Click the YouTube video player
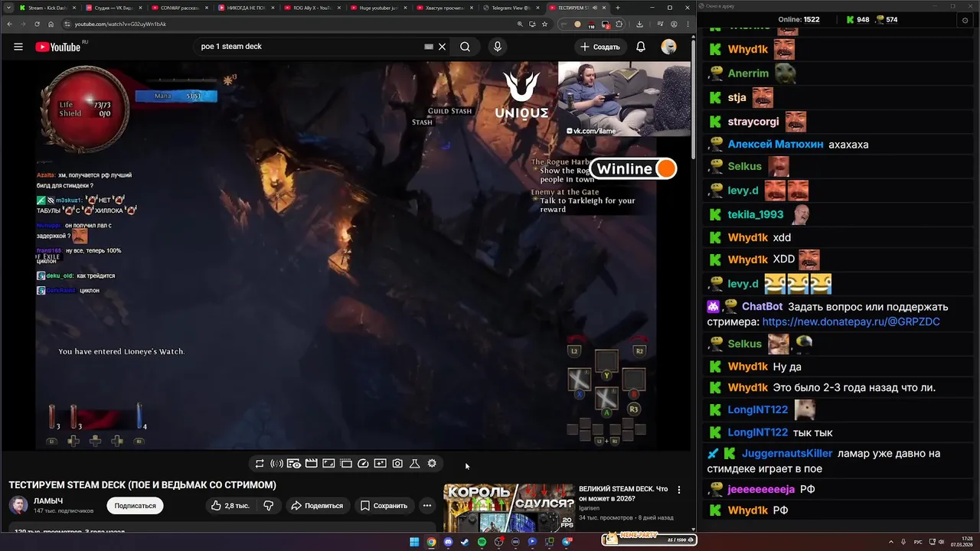 (346, 256)
